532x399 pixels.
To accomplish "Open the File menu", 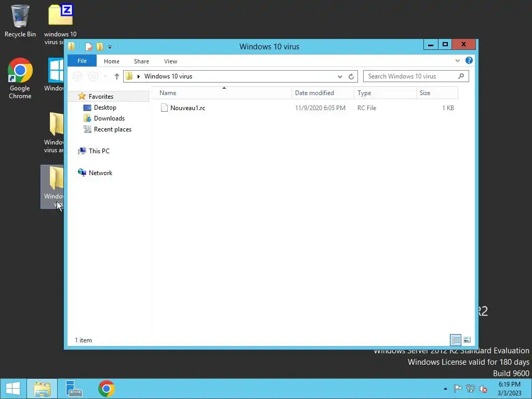I will pos(82,61).
